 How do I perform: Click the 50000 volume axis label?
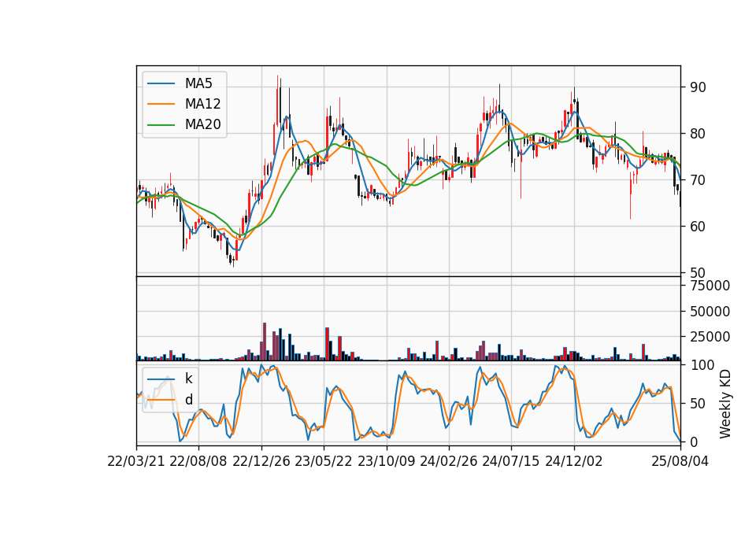(710, 312)
